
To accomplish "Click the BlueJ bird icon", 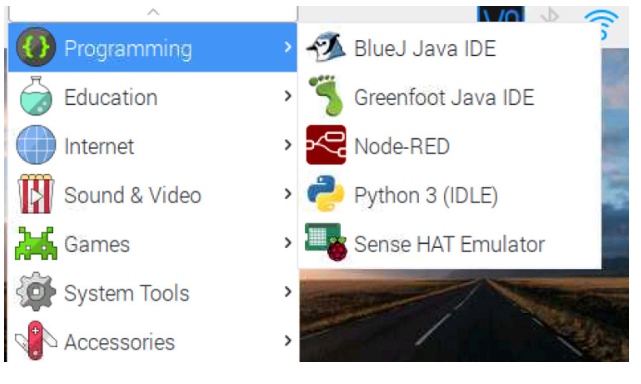I will pos(326,47).
